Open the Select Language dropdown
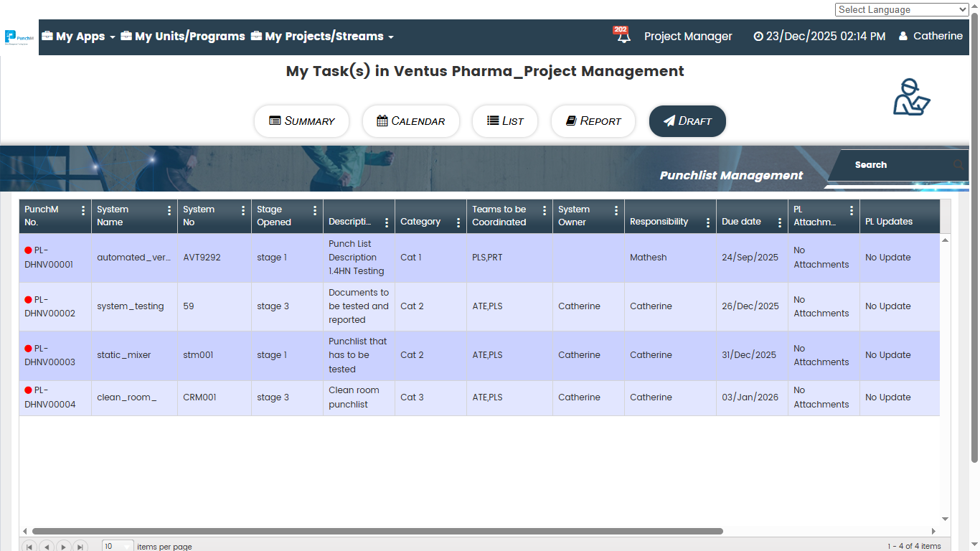This screenshot has height=551, width=980. click(902, 9)
